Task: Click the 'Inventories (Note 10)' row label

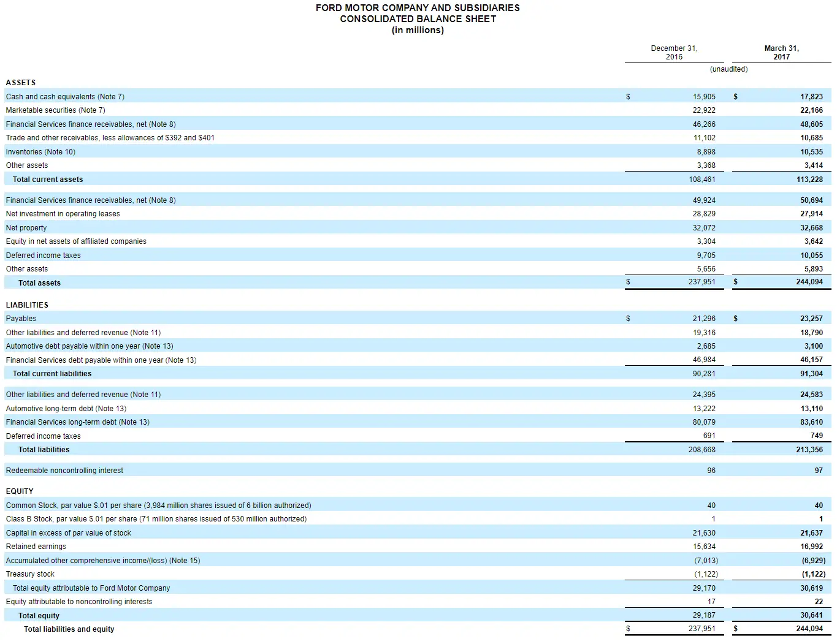Action: 40,152
